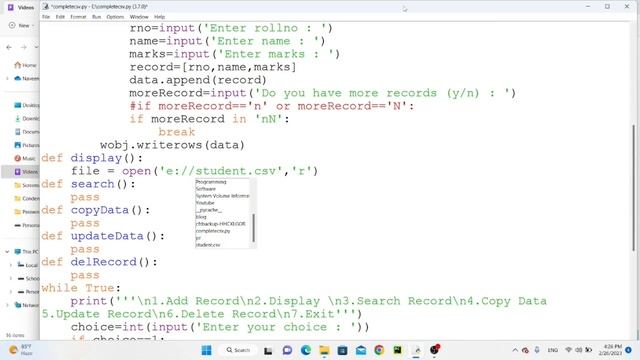
Task: Open the Edit menu in IDLE
Action: [60, 17]
